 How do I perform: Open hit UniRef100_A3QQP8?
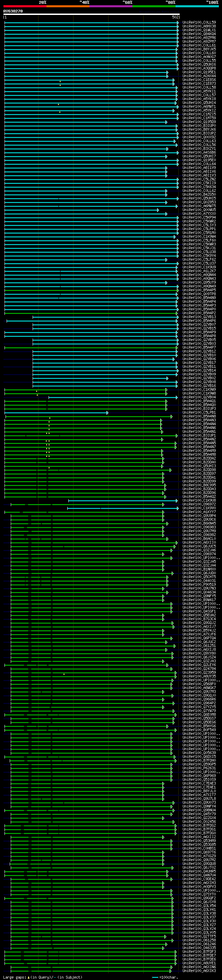tap(199, 68)
